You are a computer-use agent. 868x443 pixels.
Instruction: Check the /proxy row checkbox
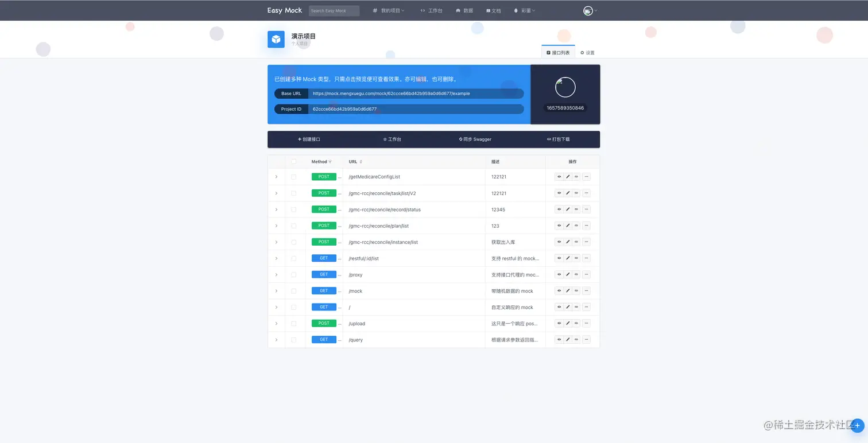tap(294, 274)
